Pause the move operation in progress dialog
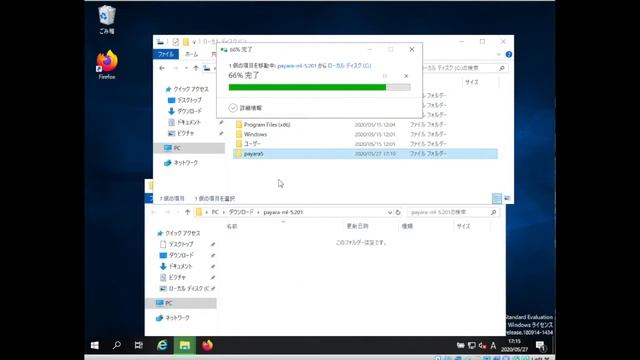 pos(385,76)
